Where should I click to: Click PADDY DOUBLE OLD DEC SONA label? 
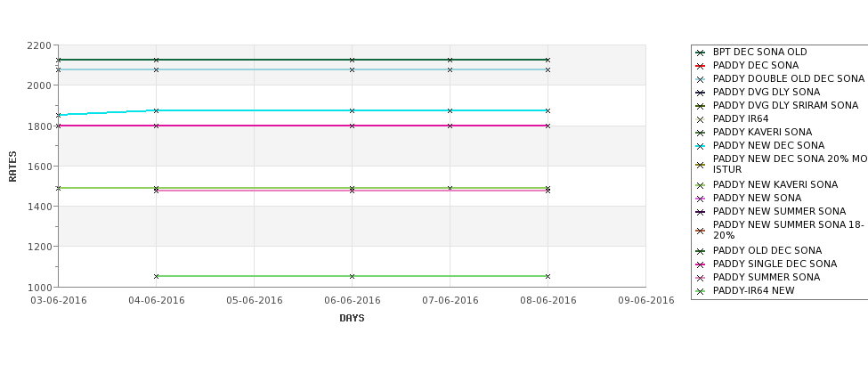pos(788,78)
